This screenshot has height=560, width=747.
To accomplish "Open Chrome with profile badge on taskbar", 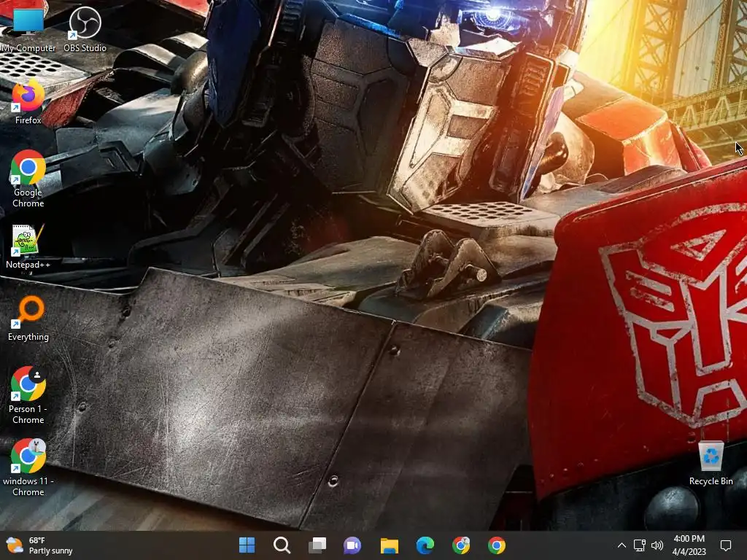I will (461, 545).
